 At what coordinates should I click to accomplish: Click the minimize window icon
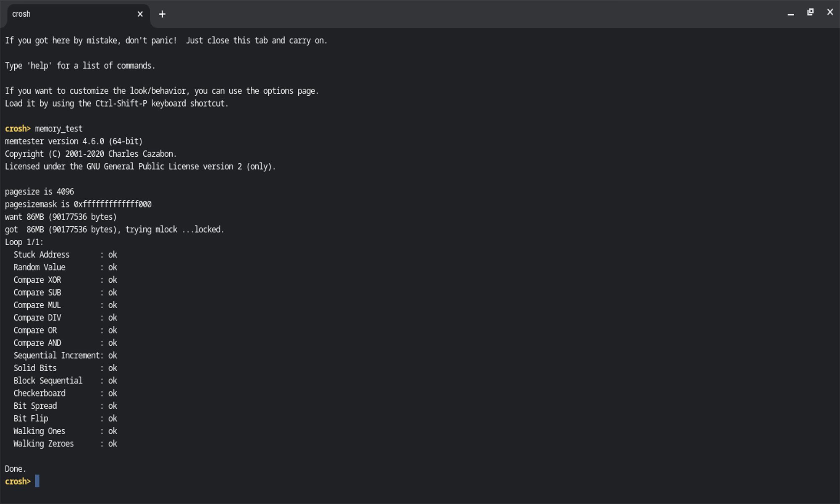[x=791, y=14]
